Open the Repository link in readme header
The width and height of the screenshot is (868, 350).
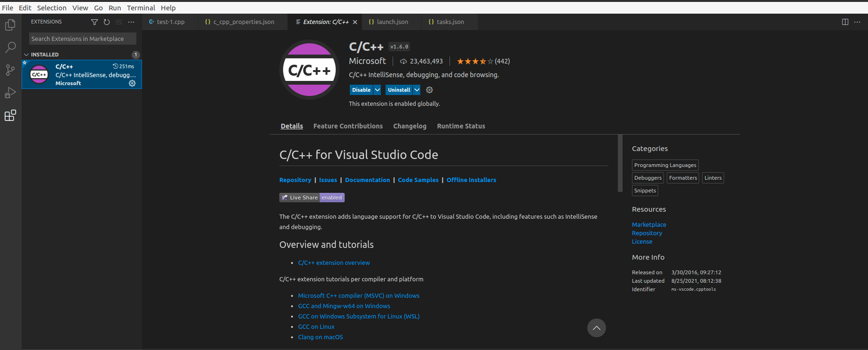click(x=295, y=180)
